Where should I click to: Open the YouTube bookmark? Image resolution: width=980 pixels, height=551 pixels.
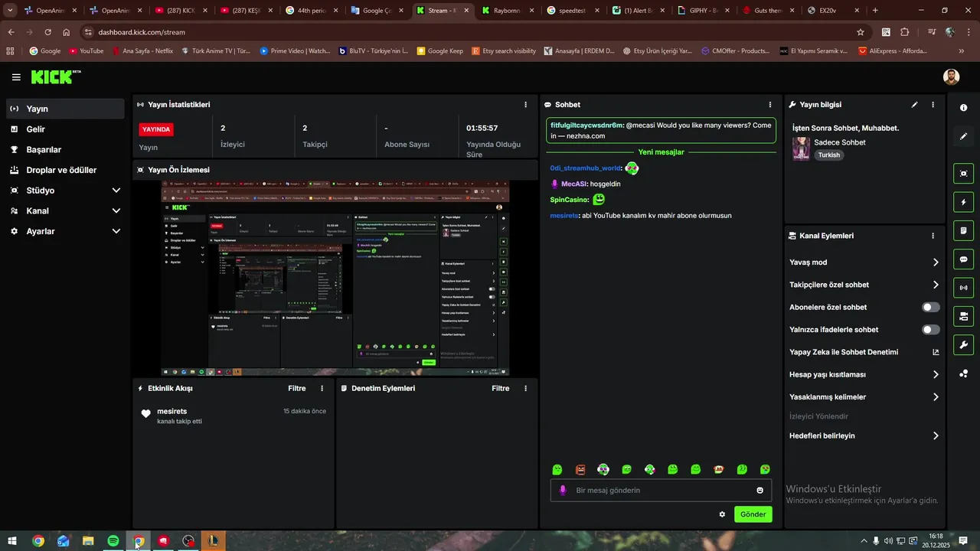[86, 51]
